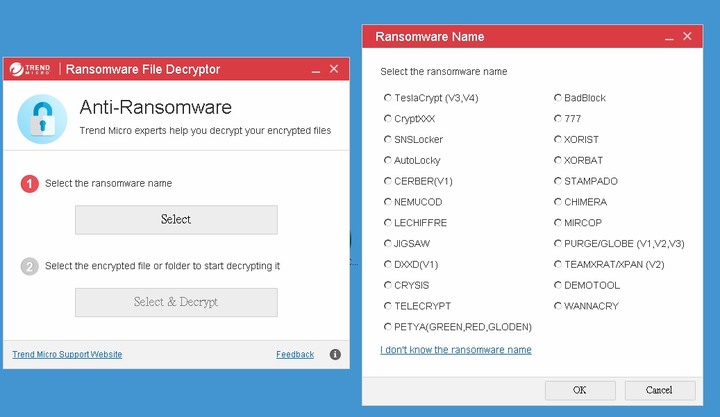Click the blue padlock Anti-Ransomware icon
This screenshot has height=417, width=720.
pos(42,119)
